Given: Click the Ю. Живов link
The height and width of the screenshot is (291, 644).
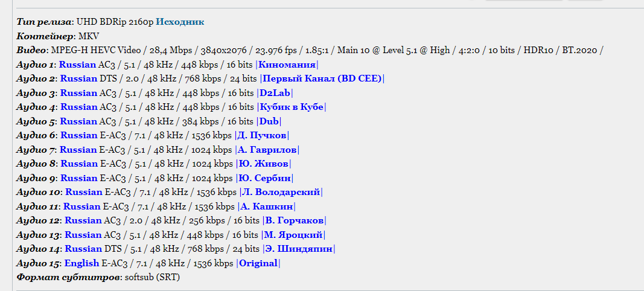Looking at the screenshot, I should coord(263,164).
